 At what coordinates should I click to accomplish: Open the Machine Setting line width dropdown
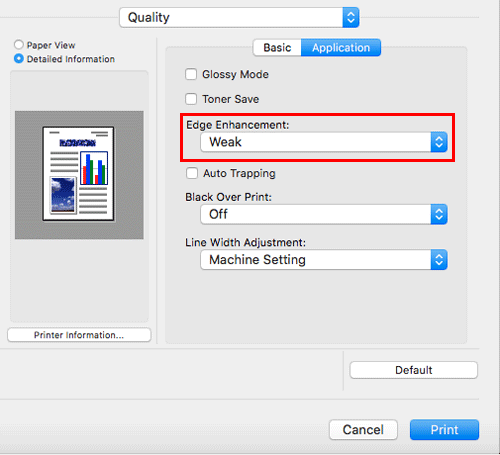(324, 260)
